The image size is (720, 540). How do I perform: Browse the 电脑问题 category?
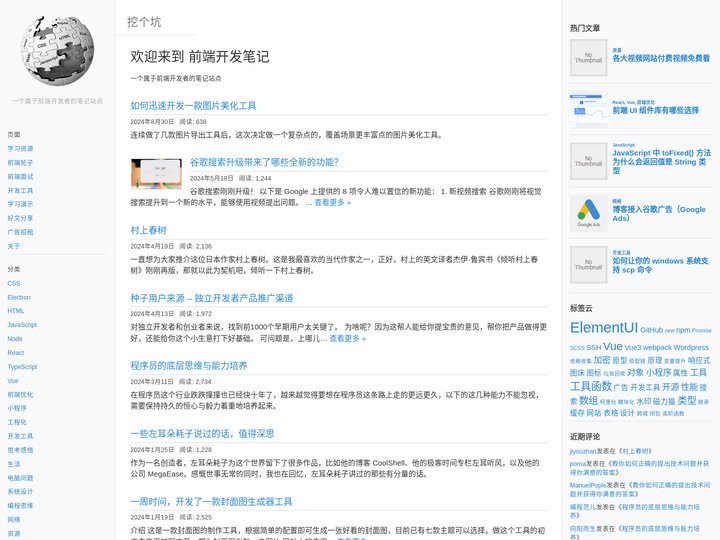(x=20, y=478)
